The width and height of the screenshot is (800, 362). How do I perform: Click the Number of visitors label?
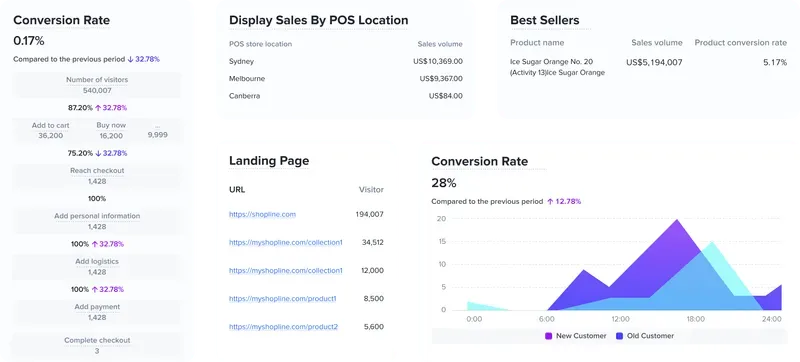click(97, 80)
